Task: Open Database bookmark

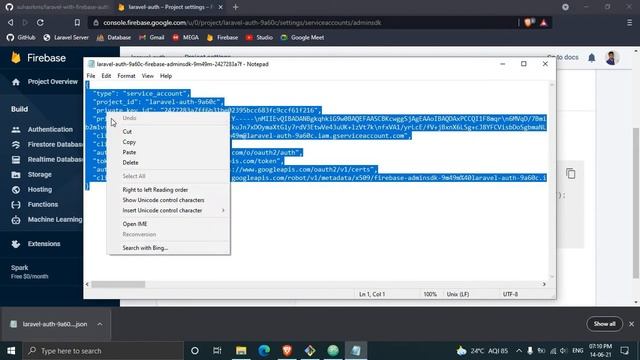Action: (x=114, y=38)
